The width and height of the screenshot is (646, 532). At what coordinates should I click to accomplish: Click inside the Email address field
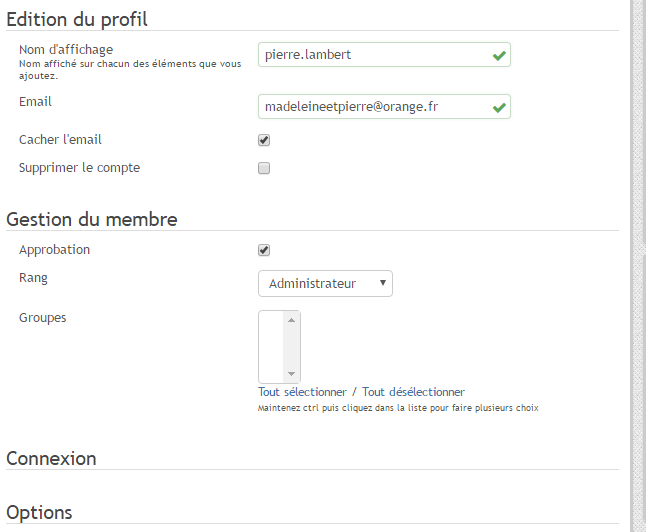click(x=370, y=107)
